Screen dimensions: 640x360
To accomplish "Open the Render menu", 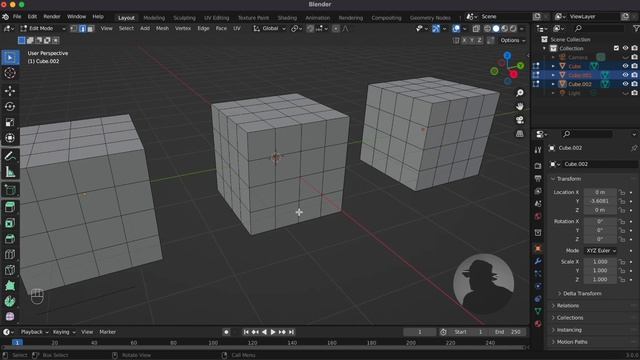I will [52, 17].
